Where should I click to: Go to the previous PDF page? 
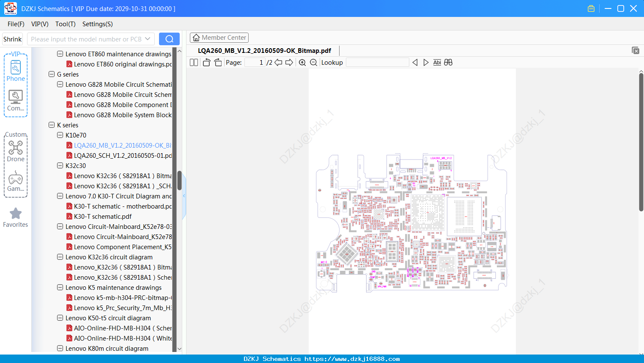(278, 62)
